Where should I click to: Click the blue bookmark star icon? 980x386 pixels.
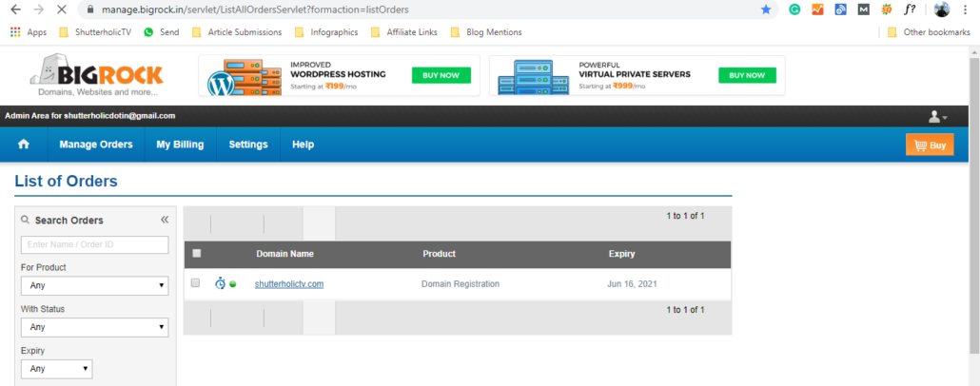(766, 10)
